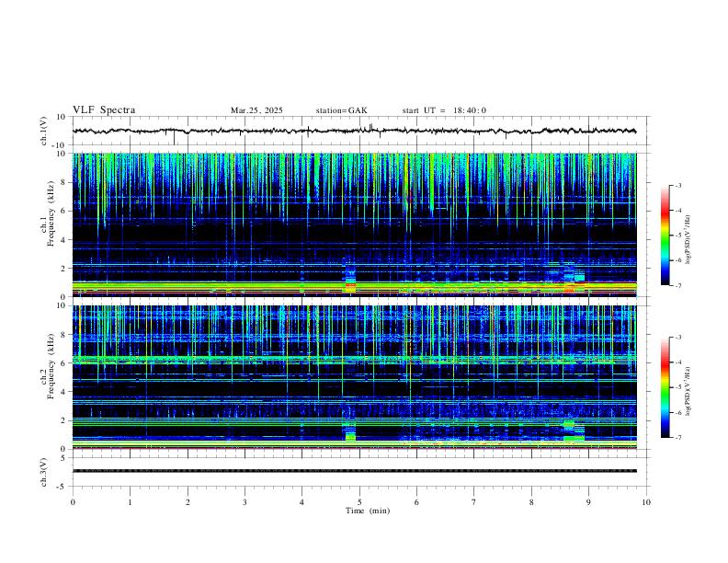The width and height of the screenshot is (728, 563).
Task: Click ch.1 spectrogram burst near minute 4.8
Action: pos(350,279)
